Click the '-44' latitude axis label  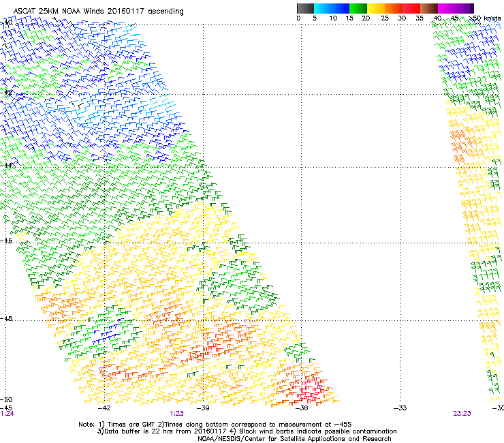click(6, 166)
